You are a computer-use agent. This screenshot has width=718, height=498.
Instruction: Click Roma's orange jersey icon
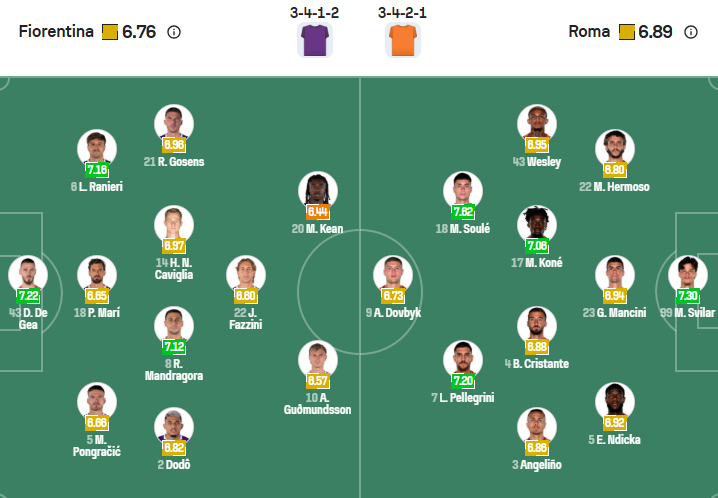402,40
